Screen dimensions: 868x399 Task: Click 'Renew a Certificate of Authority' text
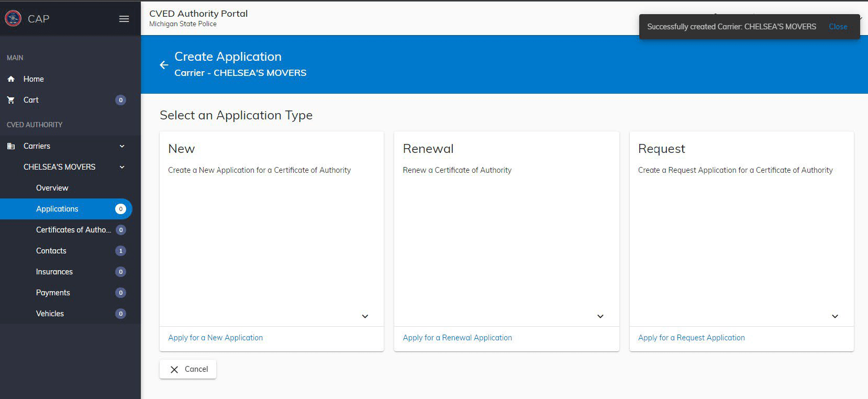click(x=457, y=170)
